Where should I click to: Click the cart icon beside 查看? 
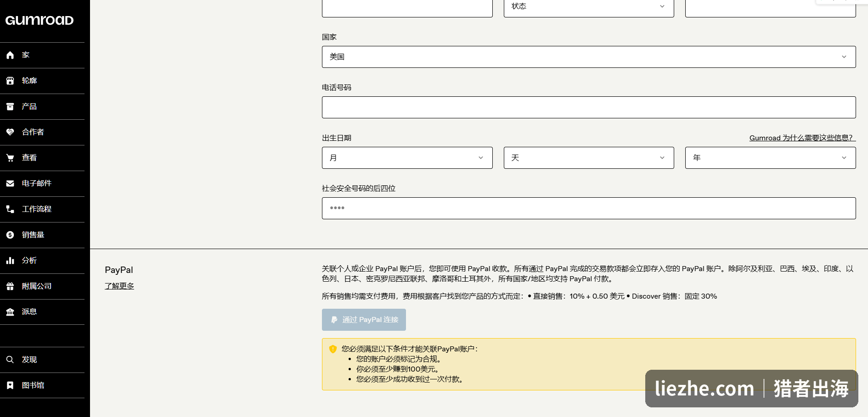10,158
